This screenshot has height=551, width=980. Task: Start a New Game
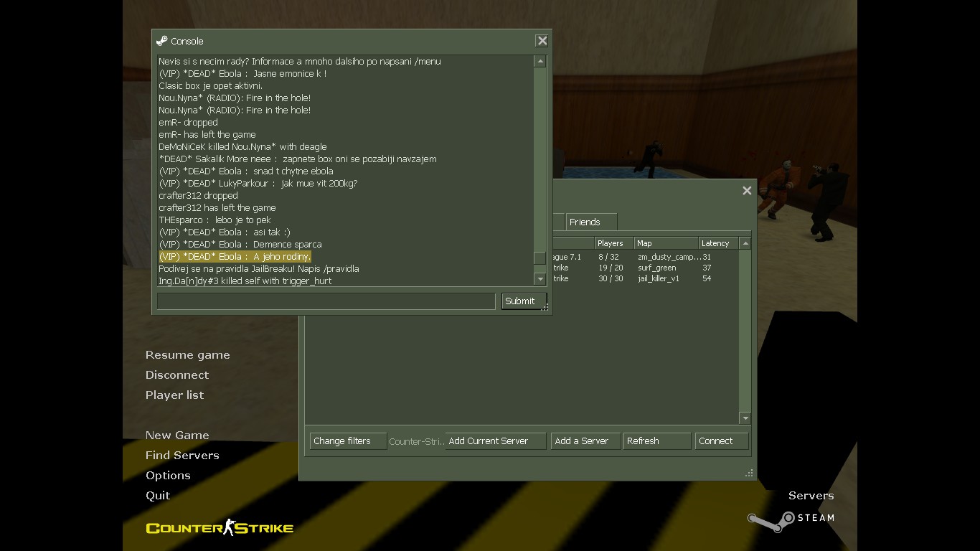[177, 435]
